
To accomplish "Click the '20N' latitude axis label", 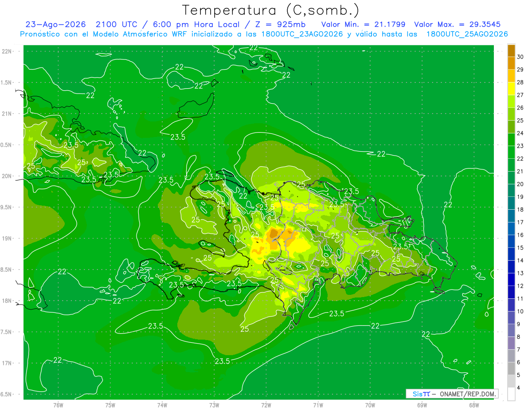I will (8, 176).
